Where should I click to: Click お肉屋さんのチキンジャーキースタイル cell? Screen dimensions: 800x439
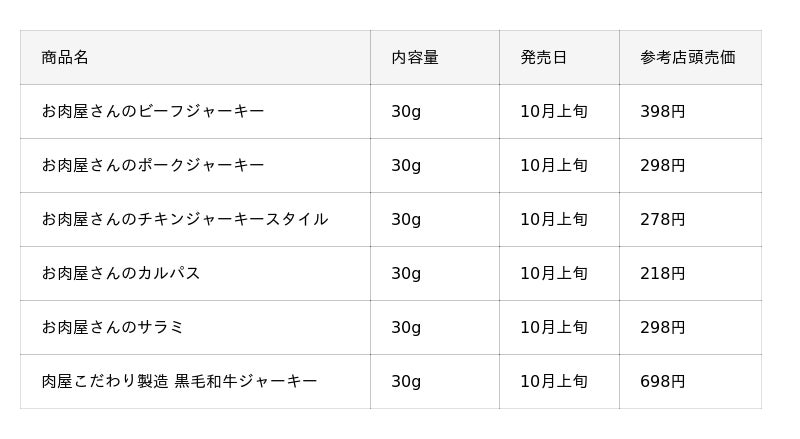[x=185, y=220]
